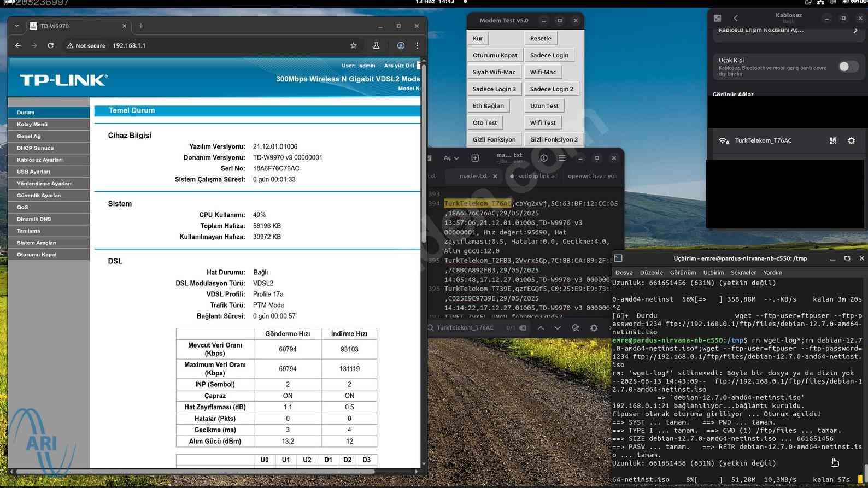Show QR code for TurkTelekom_T76AC network
This screenshot has height=488, width=868.
(x=833, y=141)
